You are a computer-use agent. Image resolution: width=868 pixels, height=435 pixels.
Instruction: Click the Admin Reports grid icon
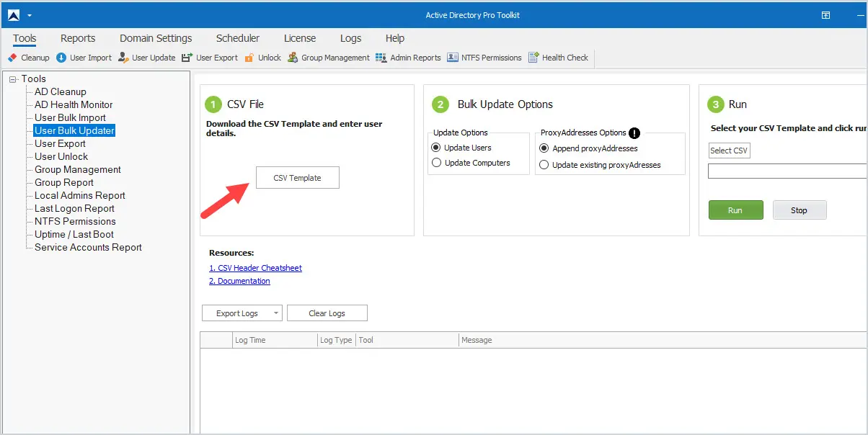coord(381,58)
